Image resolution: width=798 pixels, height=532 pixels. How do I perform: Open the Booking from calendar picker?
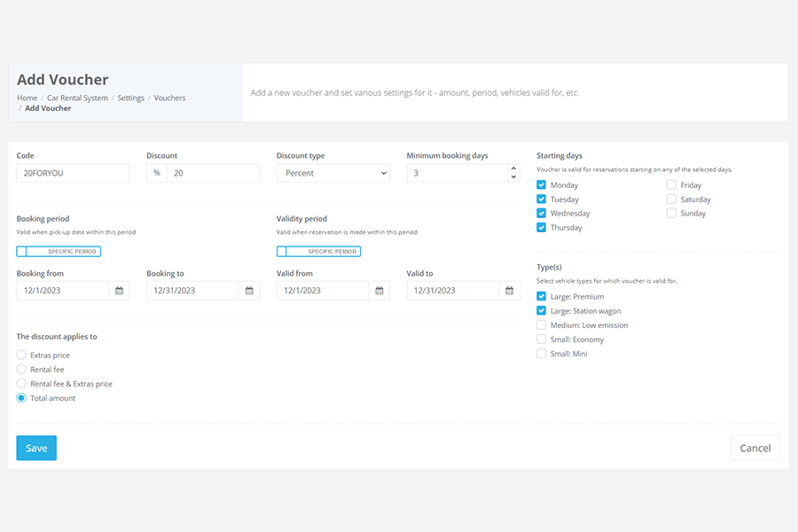coord(119,291)
